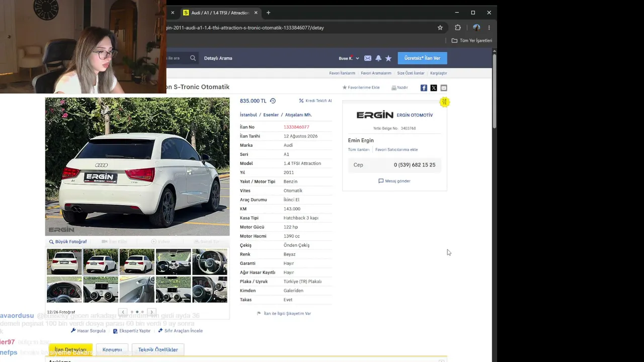Open the main white Audi A1 photo

(137, 166)
